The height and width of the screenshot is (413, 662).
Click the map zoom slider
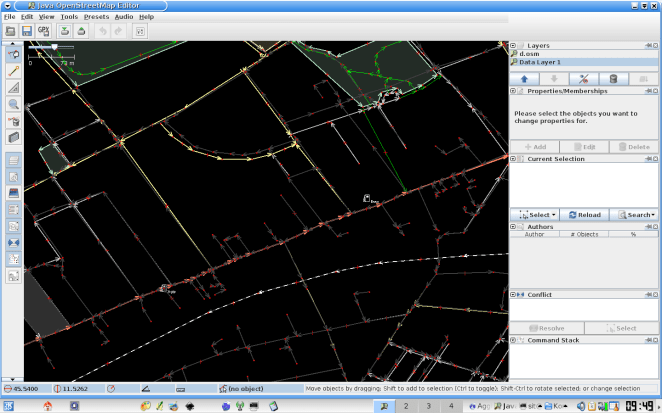point(55,47)
